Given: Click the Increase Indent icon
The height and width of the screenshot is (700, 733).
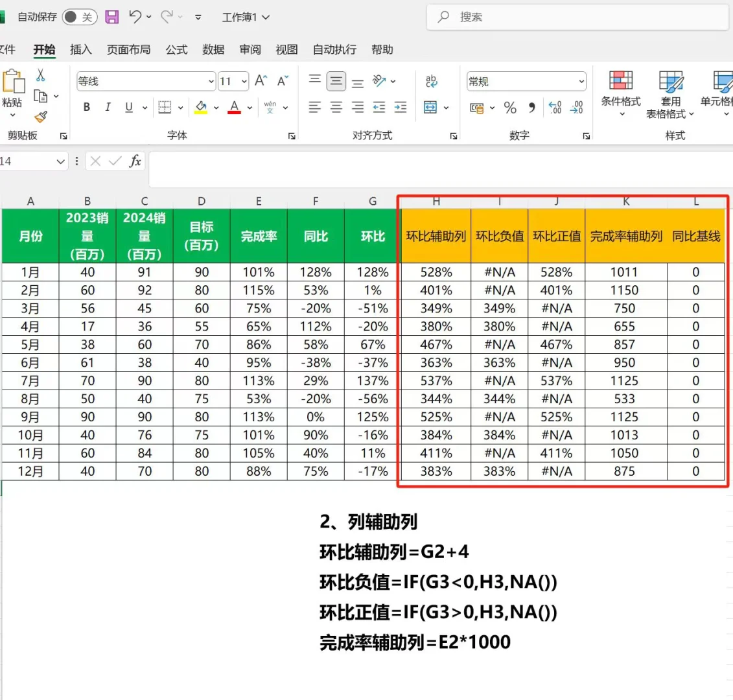Looking at the screenshot, I should 401,107.
